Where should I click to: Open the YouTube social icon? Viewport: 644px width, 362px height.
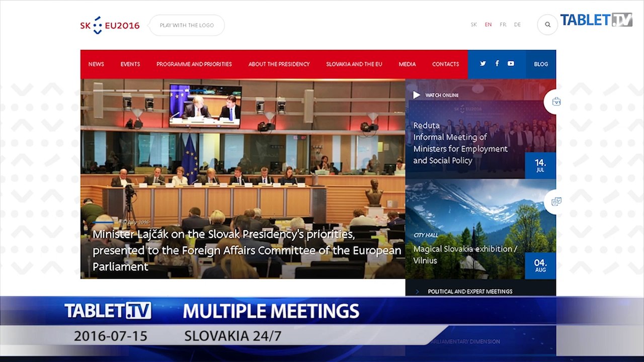(x=511, y=64)
